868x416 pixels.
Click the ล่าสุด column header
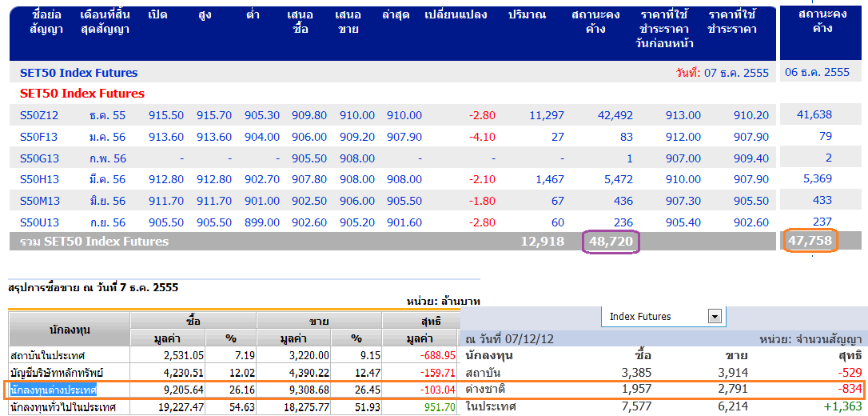pos(396,15)
